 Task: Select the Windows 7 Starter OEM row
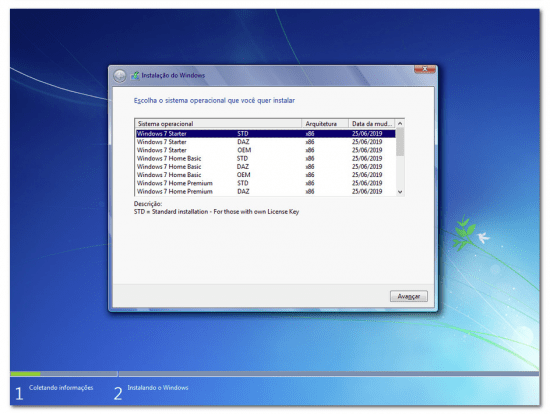(266, 150)
